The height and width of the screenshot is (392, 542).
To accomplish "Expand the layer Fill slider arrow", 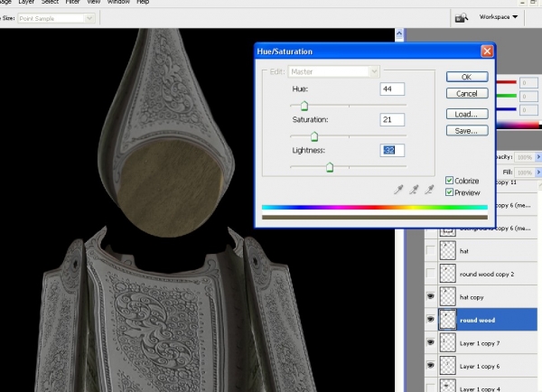I will [x=538, y=172].
